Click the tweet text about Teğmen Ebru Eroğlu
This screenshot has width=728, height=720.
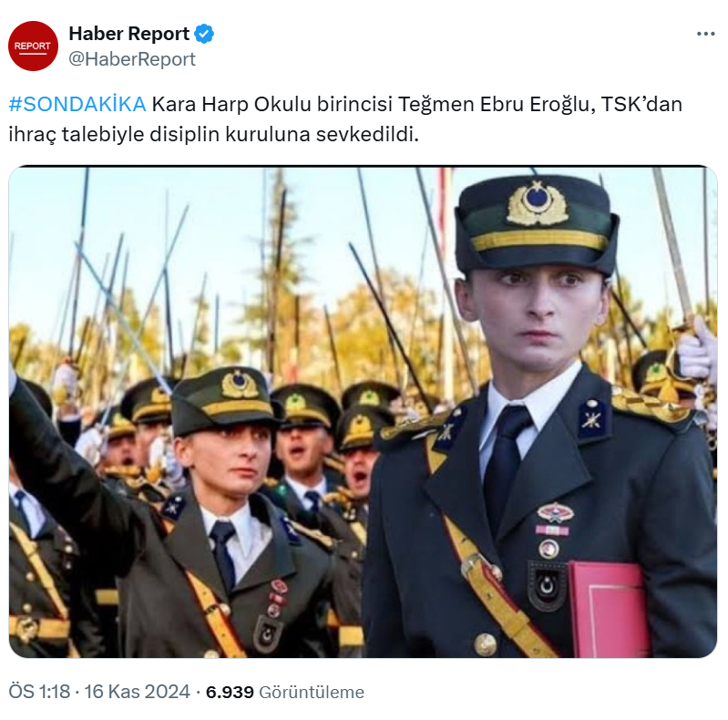pyautogui.click(x=345, y=118)
